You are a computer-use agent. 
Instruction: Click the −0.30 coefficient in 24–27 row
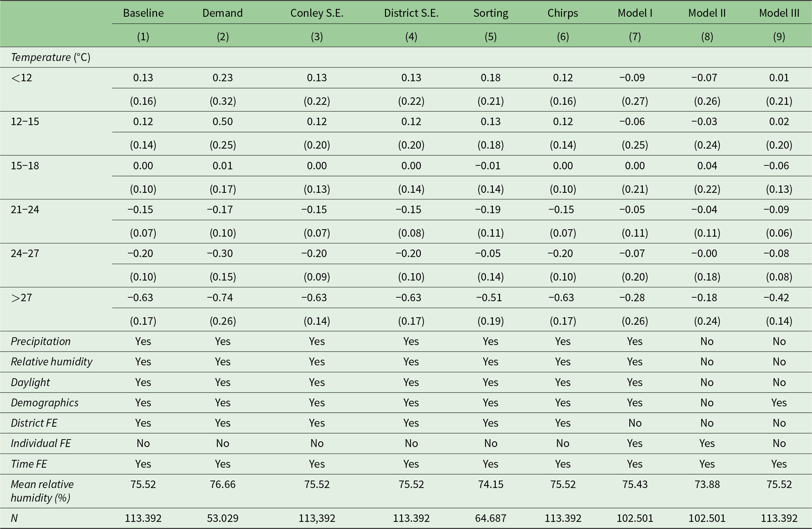(220, 253)
